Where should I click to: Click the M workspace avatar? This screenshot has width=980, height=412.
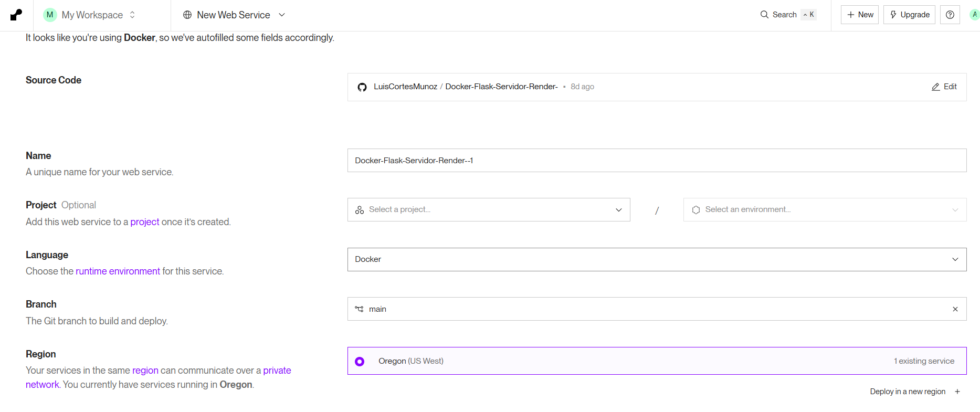tap(50, 15)
